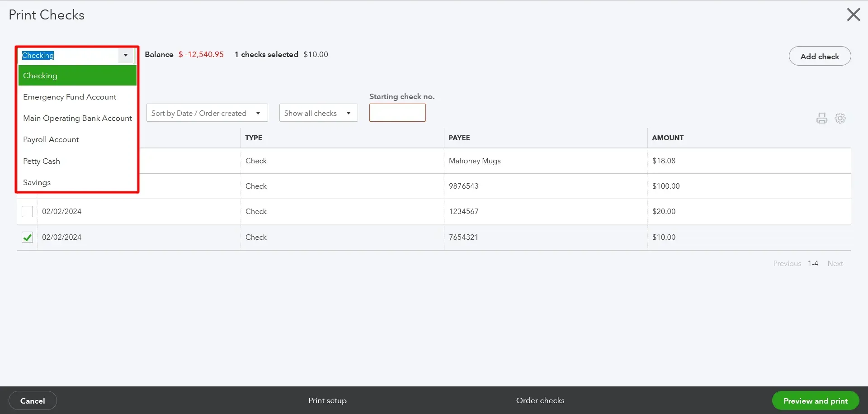Open the Sort by Date / Order created dropdown
Image resolution: width=868 pixels, height=414 pixels.
[207, 113]
